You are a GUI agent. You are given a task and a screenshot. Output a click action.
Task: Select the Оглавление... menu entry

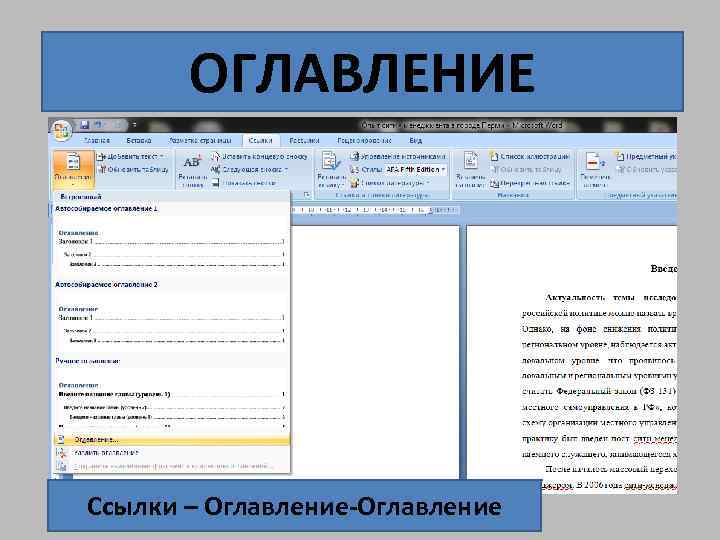(172, 440)
